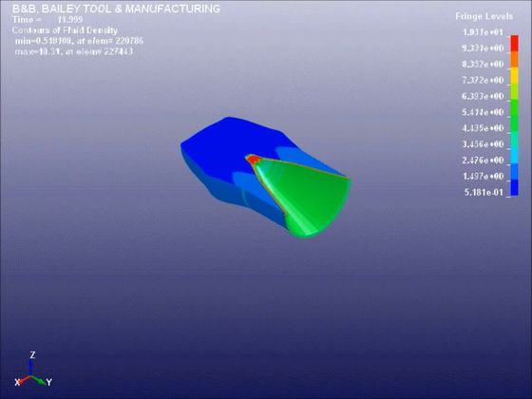Image resolution: width=532 pixels, height=399 pixels.
Task: Click the red high-density tip of the model
Action: pos(253,160)
